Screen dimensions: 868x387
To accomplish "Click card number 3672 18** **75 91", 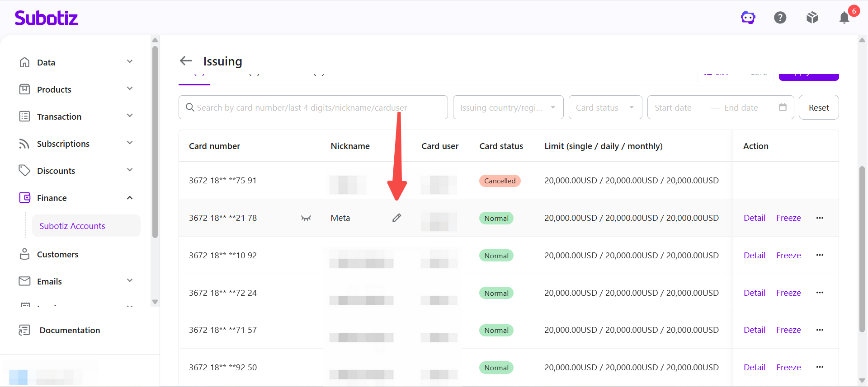I will tap(223, 181).
